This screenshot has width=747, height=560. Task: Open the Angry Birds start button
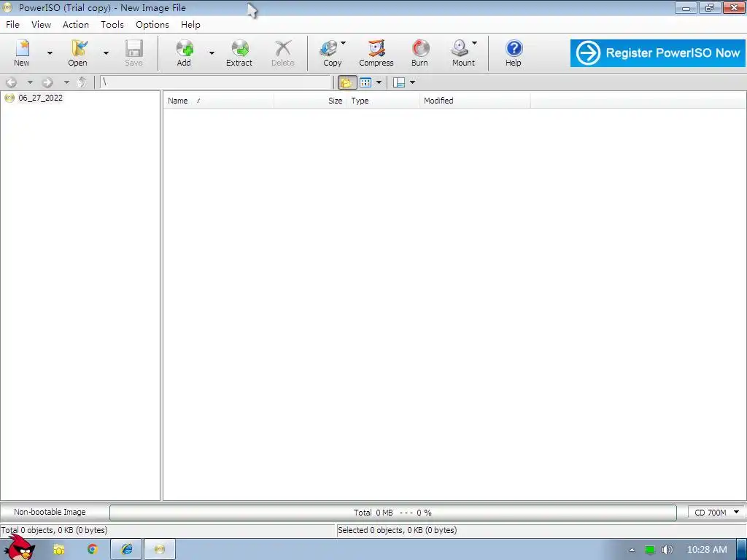[x=20, y=548]
